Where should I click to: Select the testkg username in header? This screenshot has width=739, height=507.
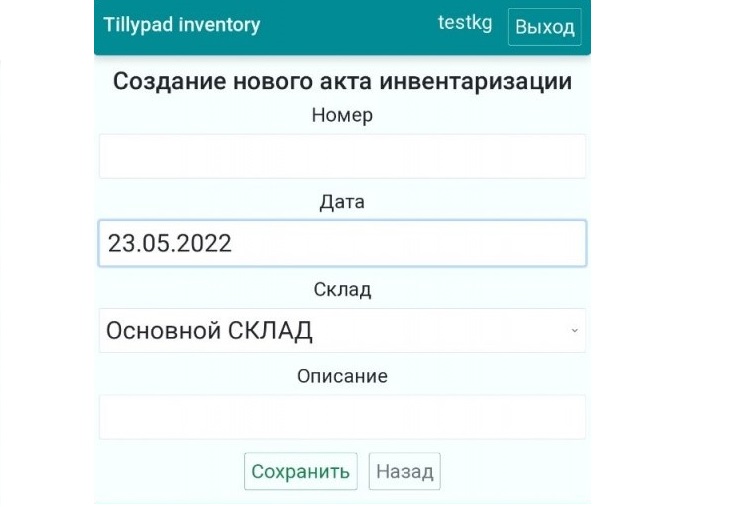pyautogui.click(x=465, y=22)
